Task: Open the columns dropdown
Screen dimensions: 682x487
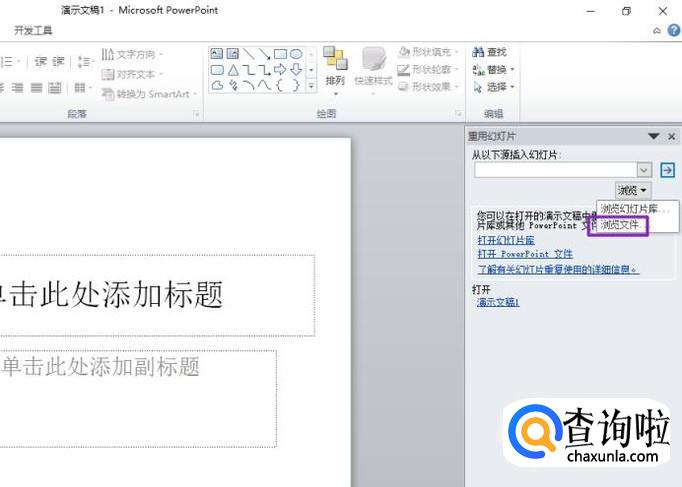Action: [82, 88]
